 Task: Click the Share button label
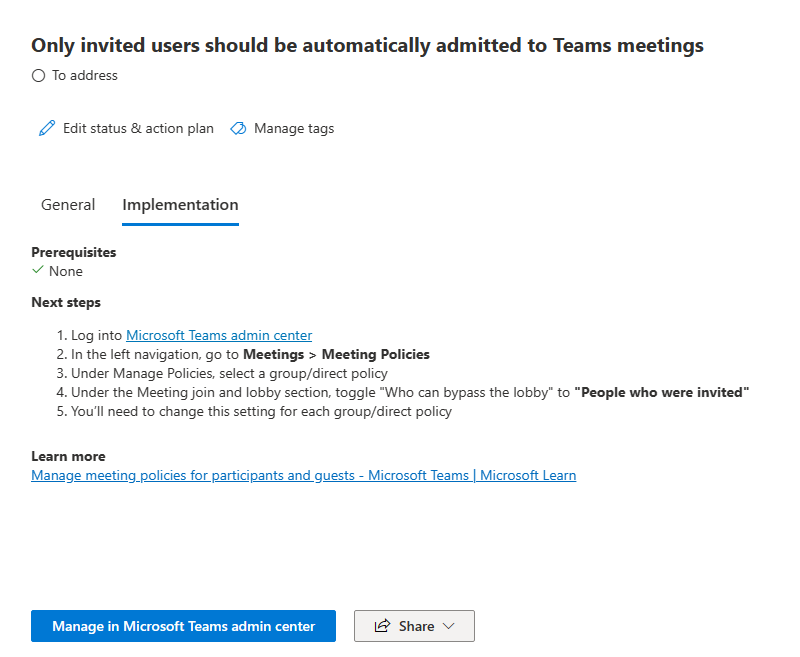(416, 626)
